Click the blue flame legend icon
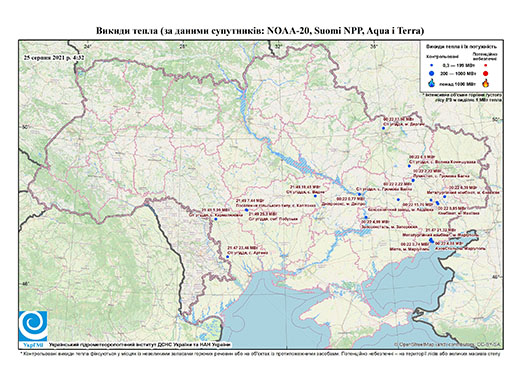 pos(431,83)
